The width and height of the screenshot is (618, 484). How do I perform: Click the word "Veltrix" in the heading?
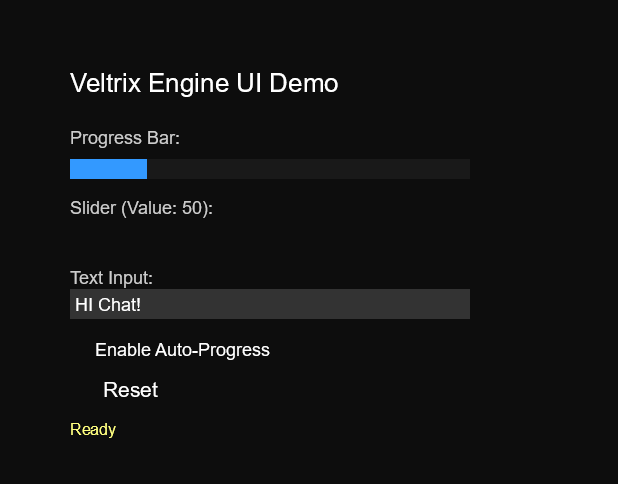pos(105,84)
